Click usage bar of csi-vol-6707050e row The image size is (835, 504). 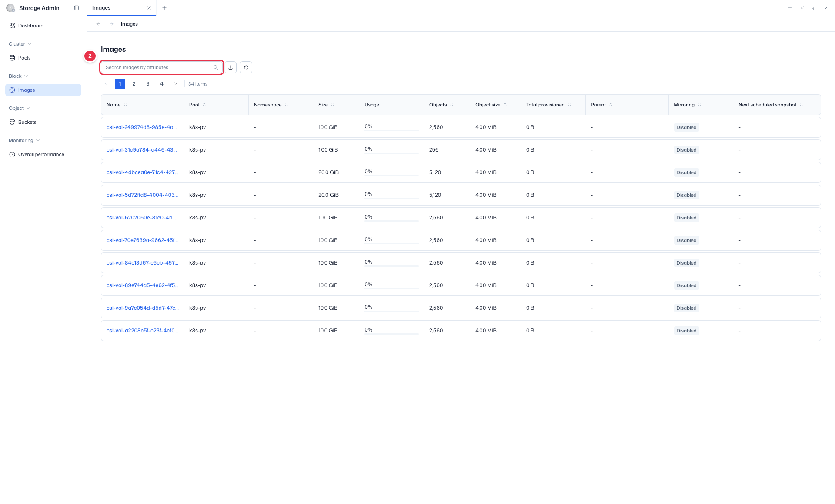click(x=391, y=221)
